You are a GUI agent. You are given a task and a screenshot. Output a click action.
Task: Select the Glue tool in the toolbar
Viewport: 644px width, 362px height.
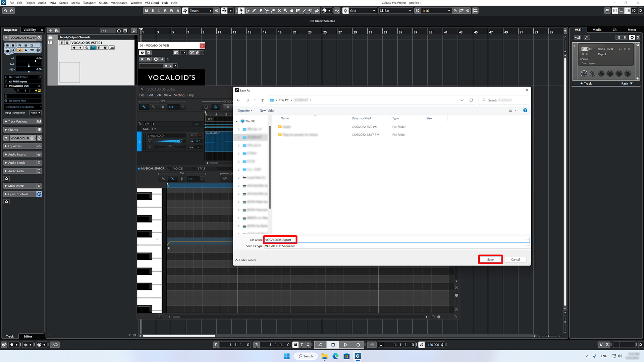tap(273, 10)
